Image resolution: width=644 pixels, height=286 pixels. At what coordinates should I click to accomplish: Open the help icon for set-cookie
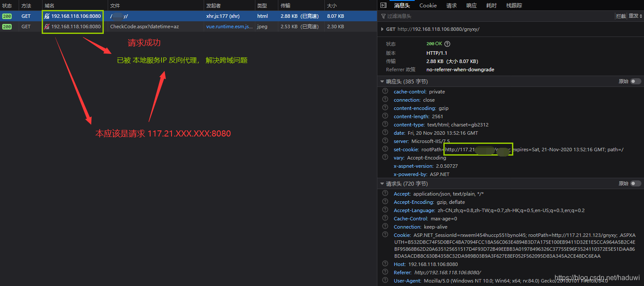point(385,149)
